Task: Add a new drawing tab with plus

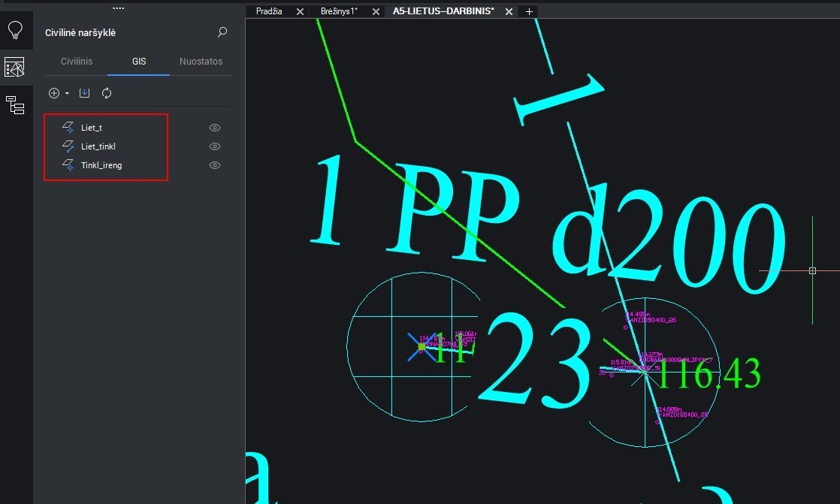Action: 529,11
